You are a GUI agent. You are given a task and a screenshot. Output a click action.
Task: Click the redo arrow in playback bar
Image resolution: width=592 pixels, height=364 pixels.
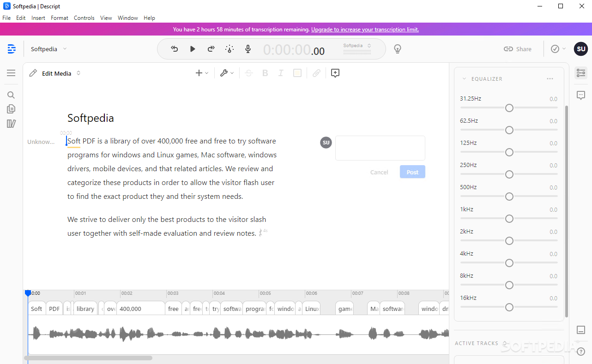click(211, 49)
